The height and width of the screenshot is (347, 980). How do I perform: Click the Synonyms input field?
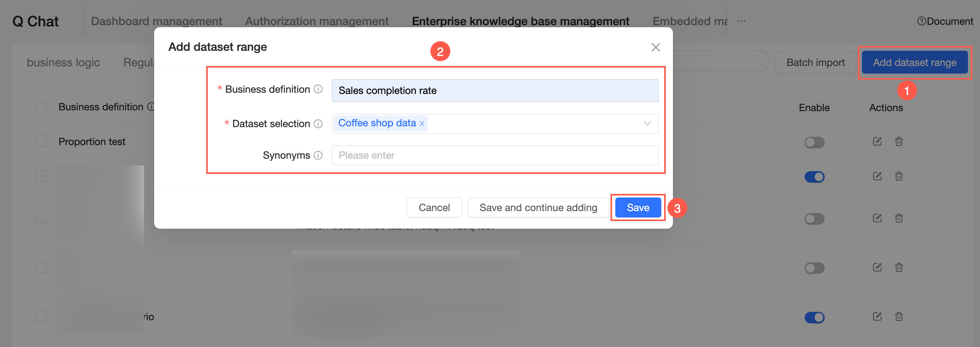pyautogui.click(x=495, y=156)
